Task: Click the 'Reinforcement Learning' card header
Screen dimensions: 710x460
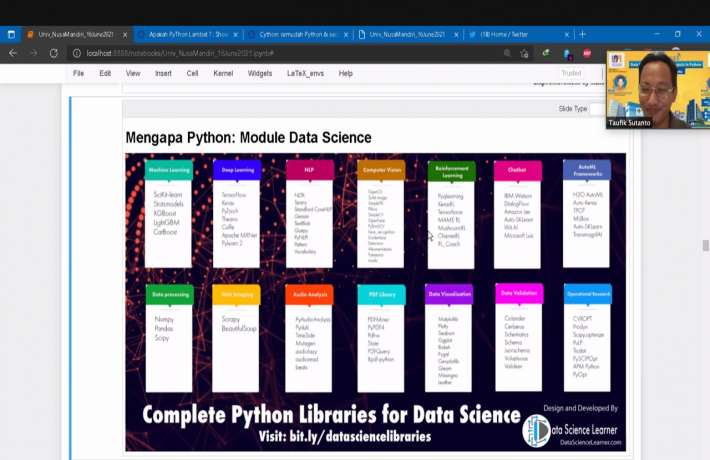Action: click(451, 171)
